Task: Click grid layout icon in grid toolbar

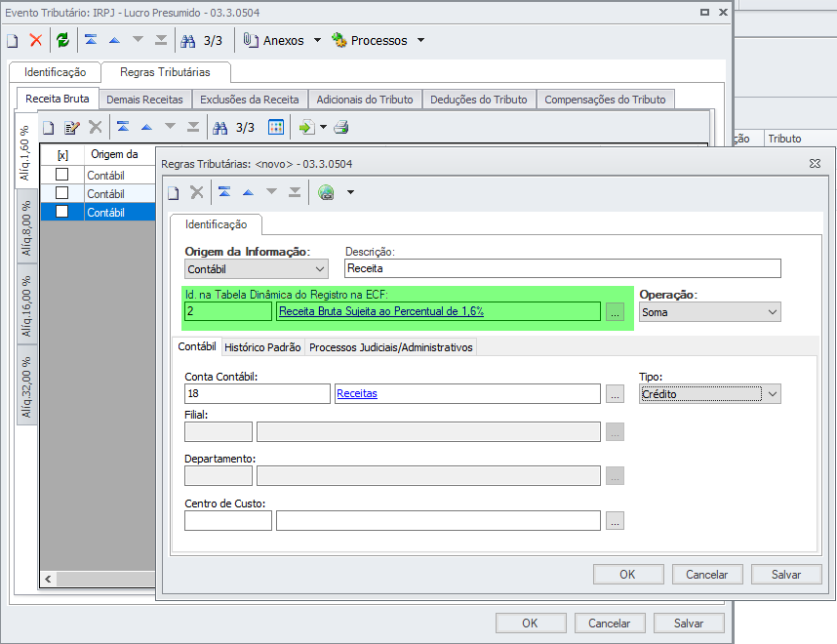Action: tap(276, 127)
